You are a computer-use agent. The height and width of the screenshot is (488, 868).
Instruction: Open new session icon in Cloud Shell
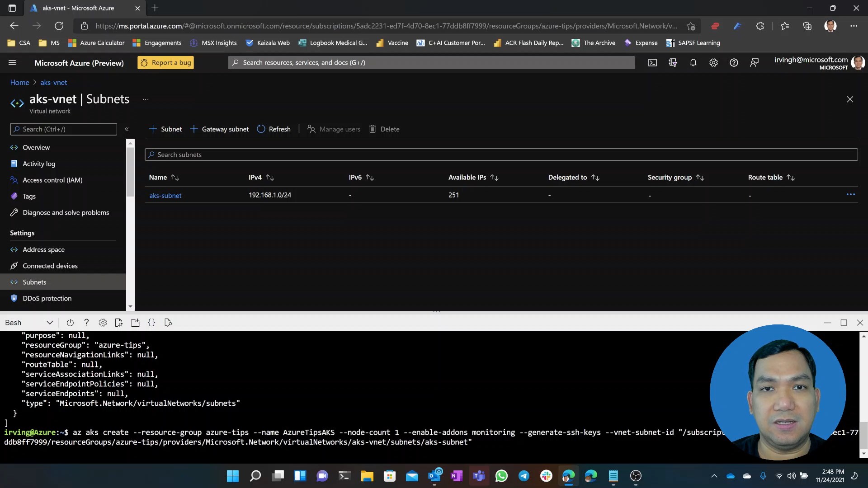pos(135,323)
